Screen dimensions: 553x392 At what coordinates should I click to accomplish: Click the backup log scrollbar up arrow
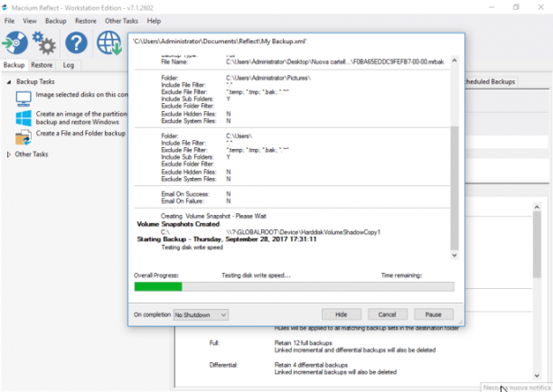[455, 61]
